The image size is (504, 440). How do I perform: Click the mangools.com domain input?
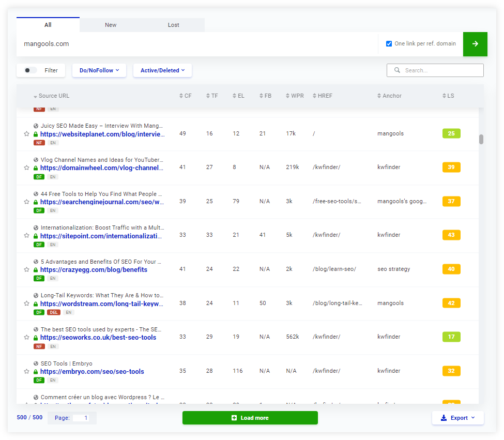coord(197,44)
